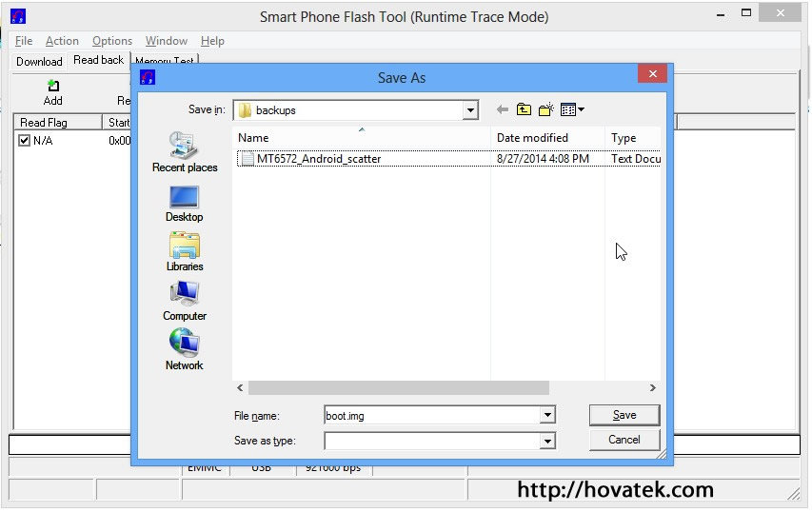812x512 pixels.
Task: Open the View menu icon in dialog
Action: 572,109
